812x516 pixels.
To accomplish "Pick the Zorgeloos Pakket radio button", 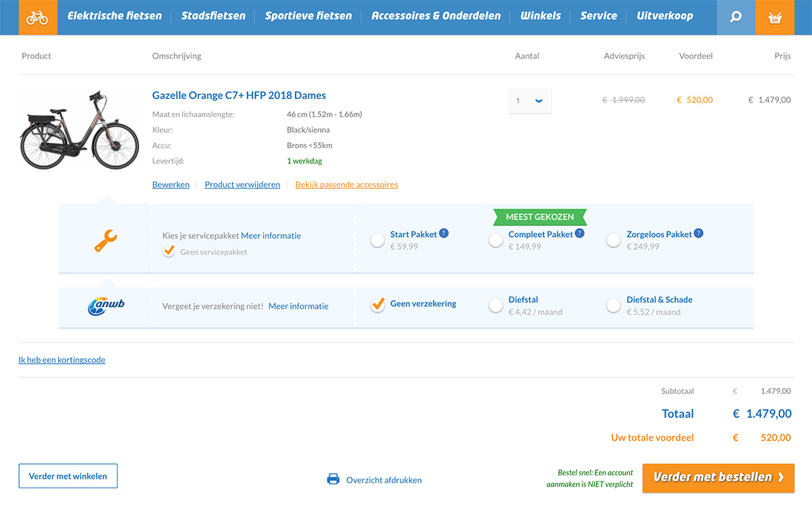I will point(614,240).
